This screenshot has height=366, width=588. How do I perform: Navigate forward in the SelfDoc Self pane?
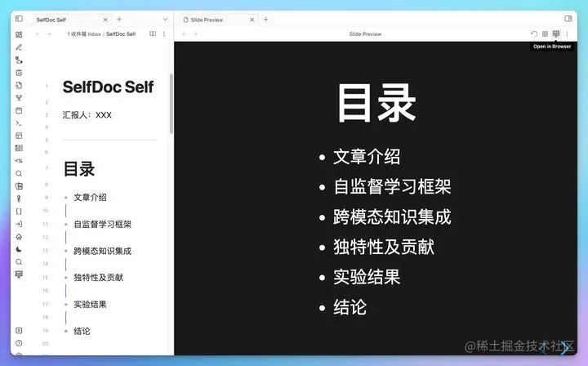(x=49, y=34)
